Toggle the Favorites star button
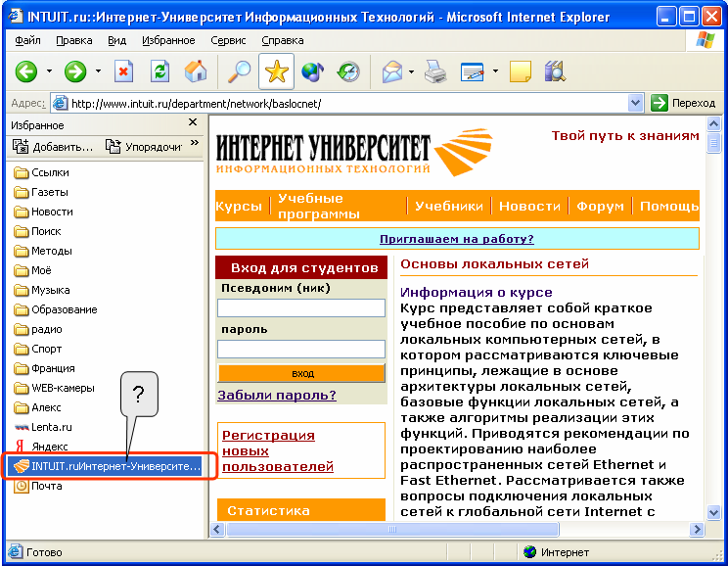The width and height of the screenshot is (728, 566). tap(276, 71)
